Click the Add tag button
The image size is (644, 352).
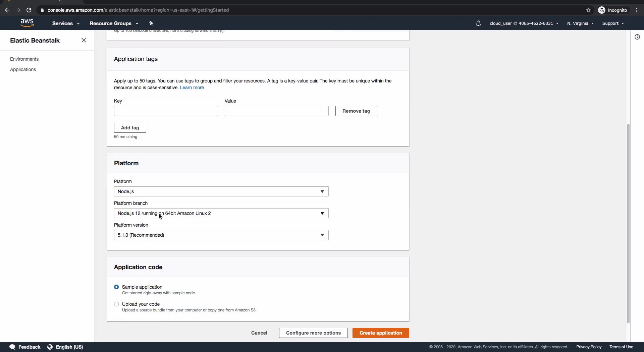[x=130, y=128]
